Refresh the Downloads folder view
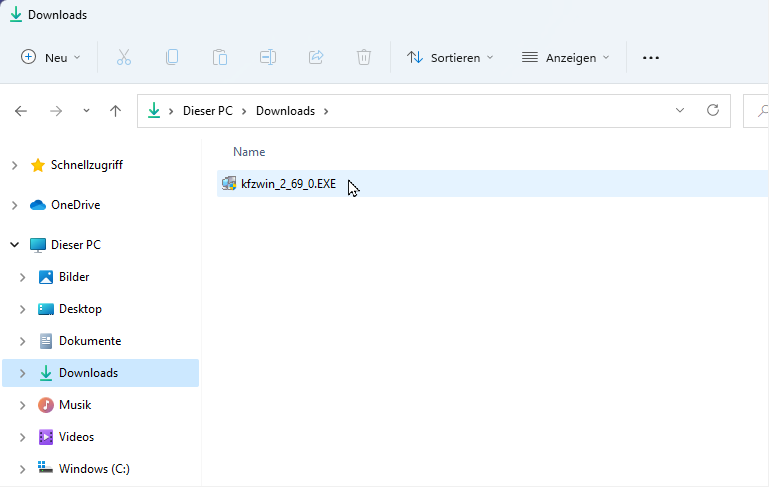Screen dimensions: 769x487 point(713,110)
